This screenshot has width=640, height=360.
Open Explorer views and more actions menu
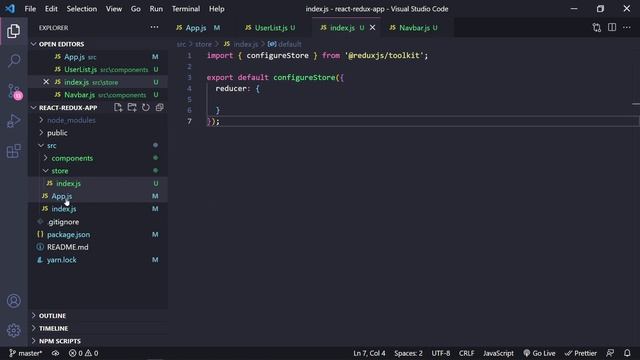tap(154, 27)
